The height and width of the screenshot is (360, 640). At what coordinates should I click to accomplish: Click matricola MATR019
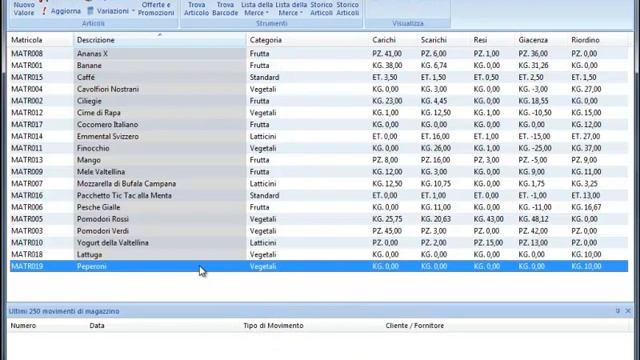click(27, 267)
